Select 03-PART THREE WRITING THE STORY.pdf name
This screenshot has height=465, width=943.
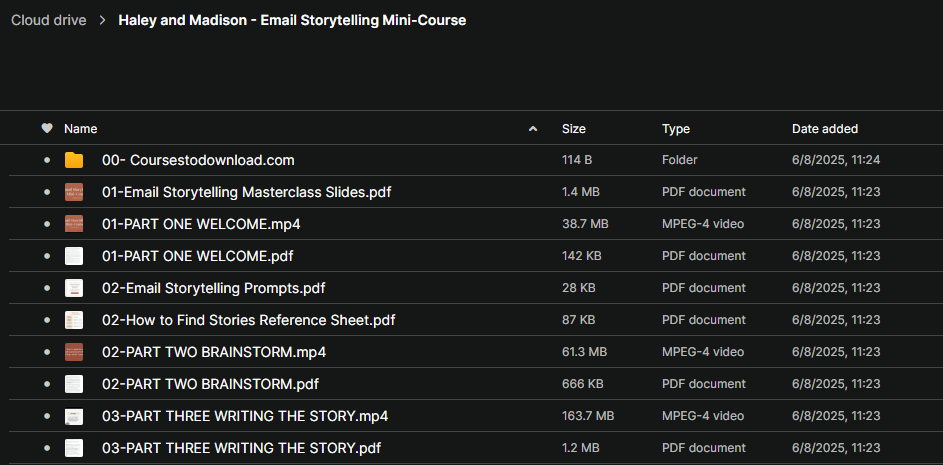[241, 448]
